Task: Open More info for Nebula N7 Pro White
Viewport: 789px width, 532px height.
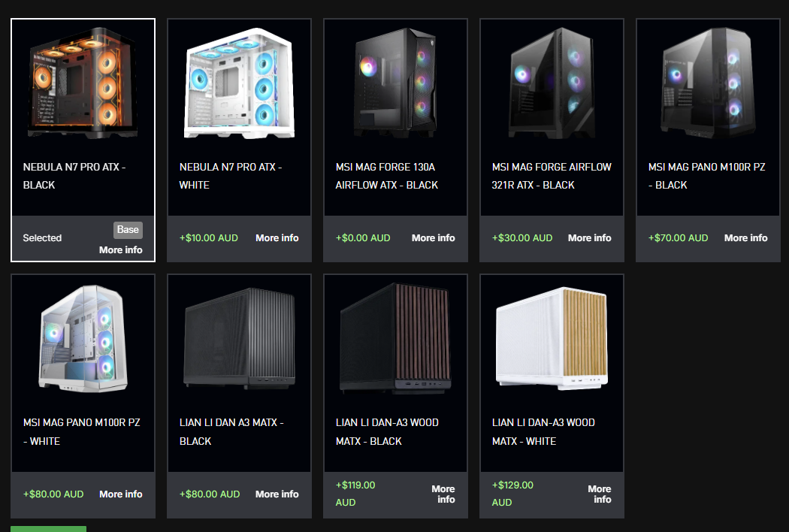Action: (x=277, y=238)
